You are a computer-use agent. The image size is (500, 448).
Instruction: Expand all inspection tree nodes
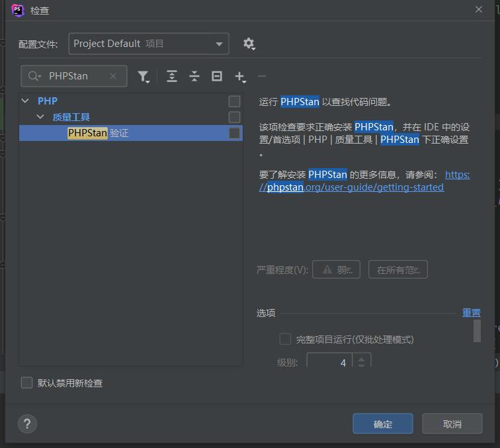click(x=172, y=76)
